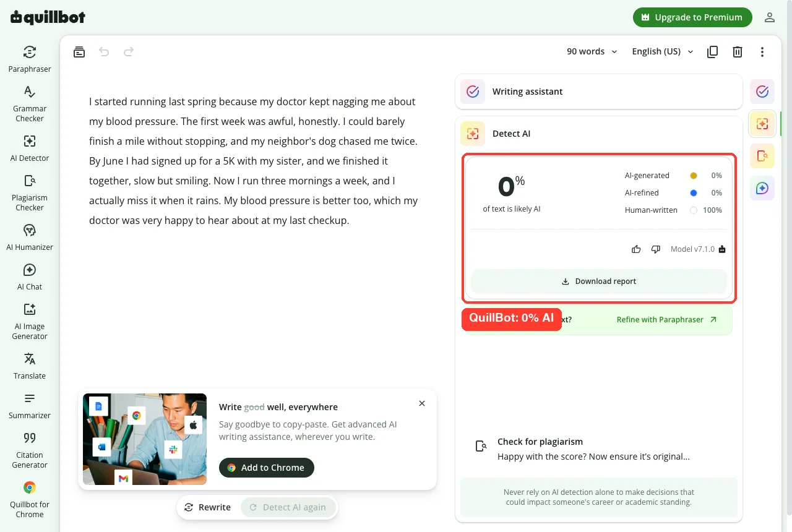Open AI Chat from the sidebar
This screenshot has height=532, width=792.
(x=30, y=277)
